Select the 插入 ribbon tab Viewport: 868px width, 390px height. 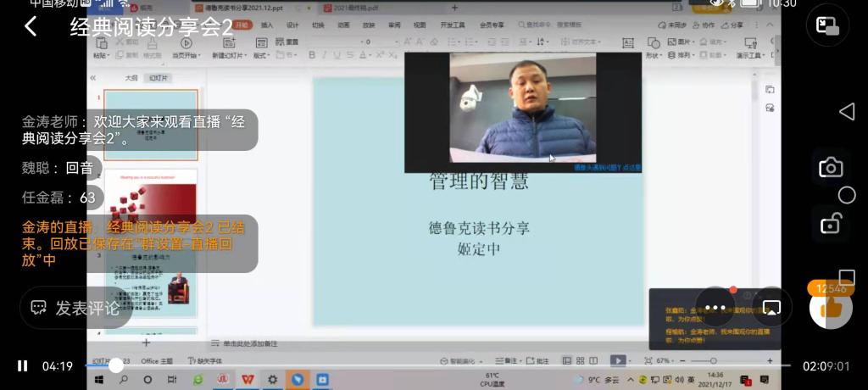click(x=267, y=25)
